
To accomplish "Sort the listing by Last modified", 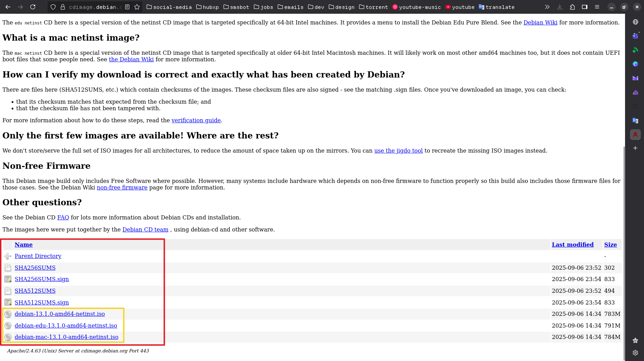I will [573, 245].
